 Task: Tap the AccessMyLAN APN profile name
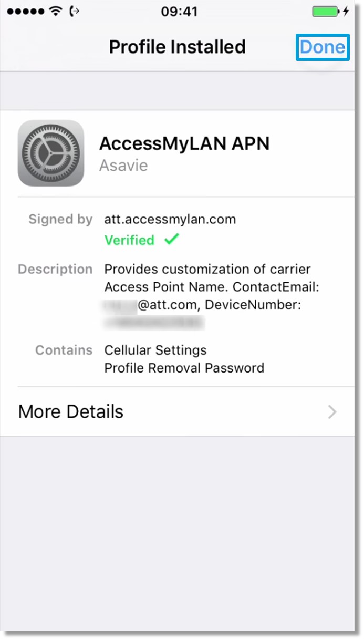pyautogui.click(x=184, y=143)
